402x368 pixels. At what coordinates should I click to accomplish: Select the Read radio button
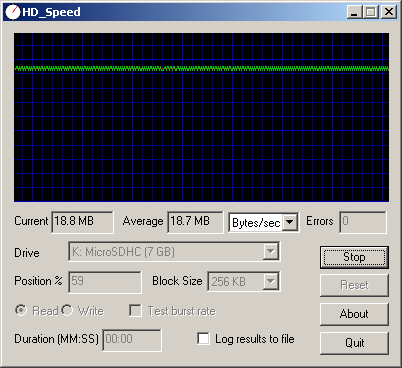tap(21, 310)
